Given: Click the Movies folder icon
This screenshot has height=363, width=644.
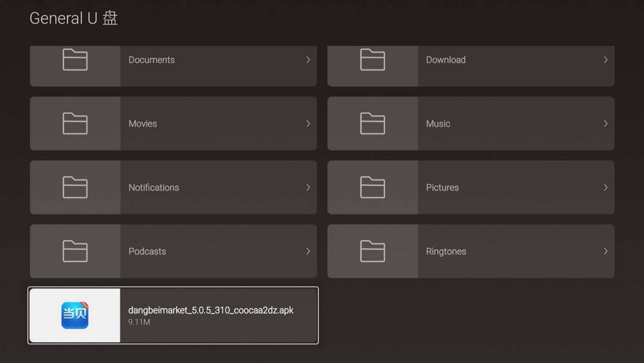Looking at the screenshot, I should (x=75, y=124).
